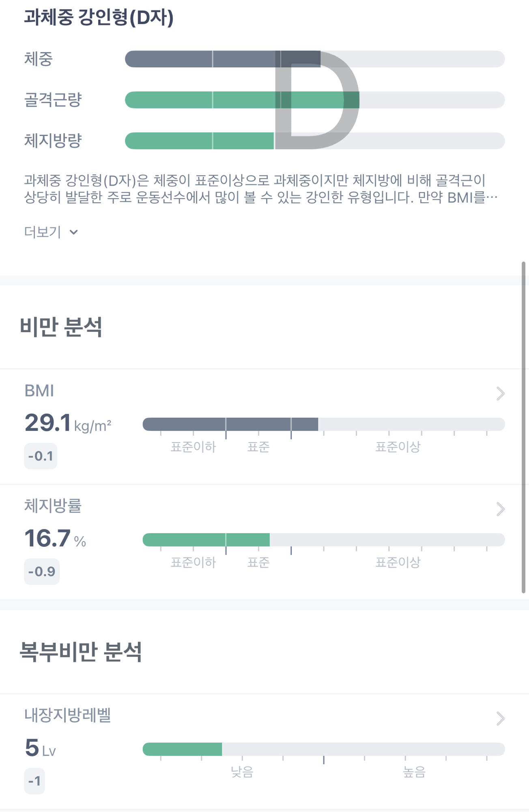Tap the -0.1 change badge under BMI
Viewport: 529px width, 812px height.
click(x=41, y=456)
